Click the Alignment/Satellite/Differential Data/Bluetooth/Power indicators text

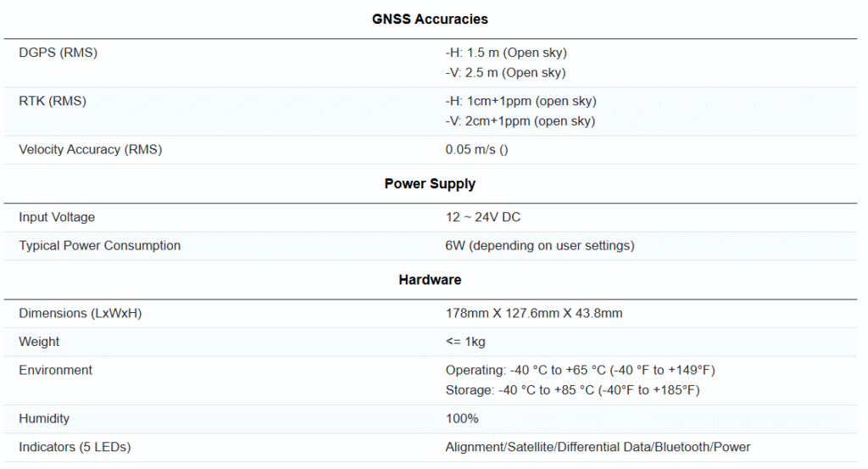coord(598,446)
